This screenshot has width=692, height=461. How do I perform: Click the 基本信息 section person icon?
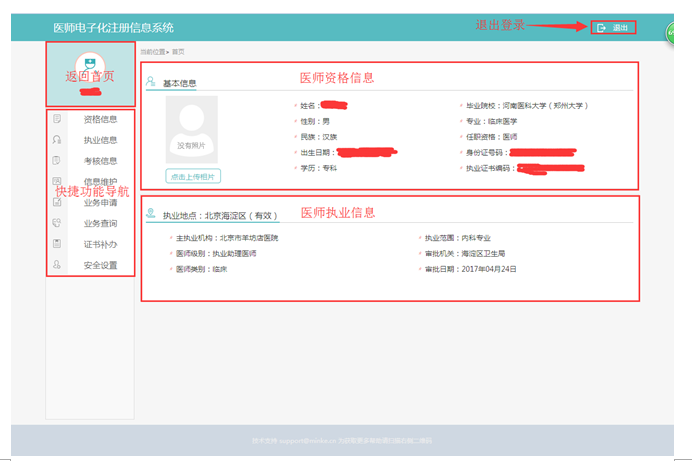(x=151, y=82)
